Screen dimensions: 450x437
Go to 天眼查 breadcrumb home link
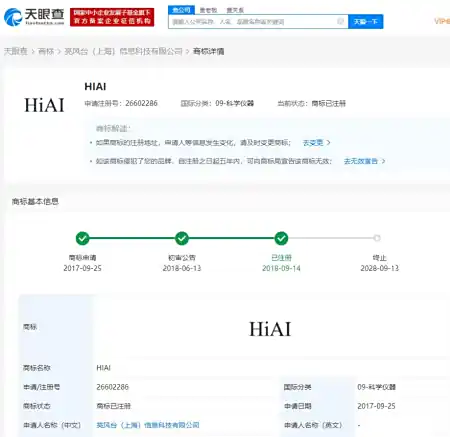tap(16, 51)
